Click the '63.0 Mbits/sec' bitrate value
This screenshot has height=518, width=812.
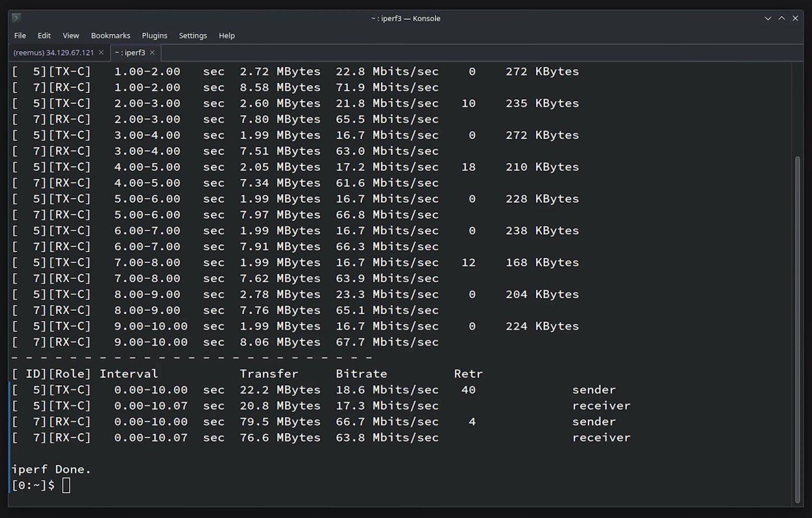click(387, 151)
